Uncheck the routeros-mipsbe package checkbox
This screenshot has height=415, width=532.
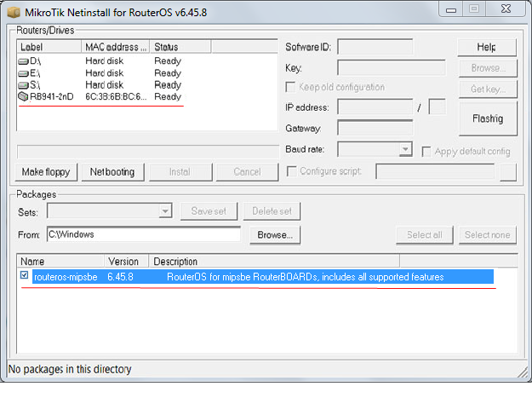pos(24,274)
